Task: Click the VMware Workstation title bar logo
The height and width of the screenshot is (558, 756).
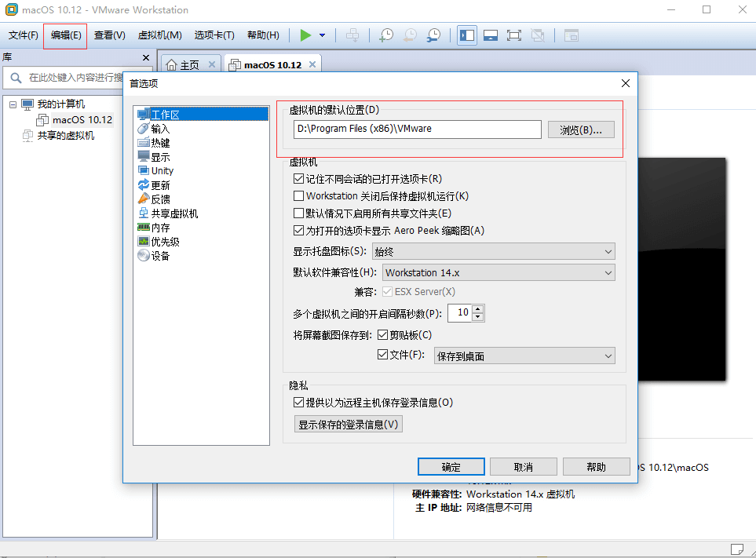Action: tap(11, 9)
